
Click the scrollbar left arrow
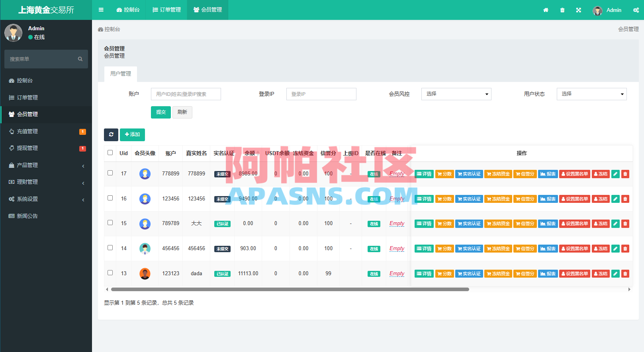click(107, 290)
